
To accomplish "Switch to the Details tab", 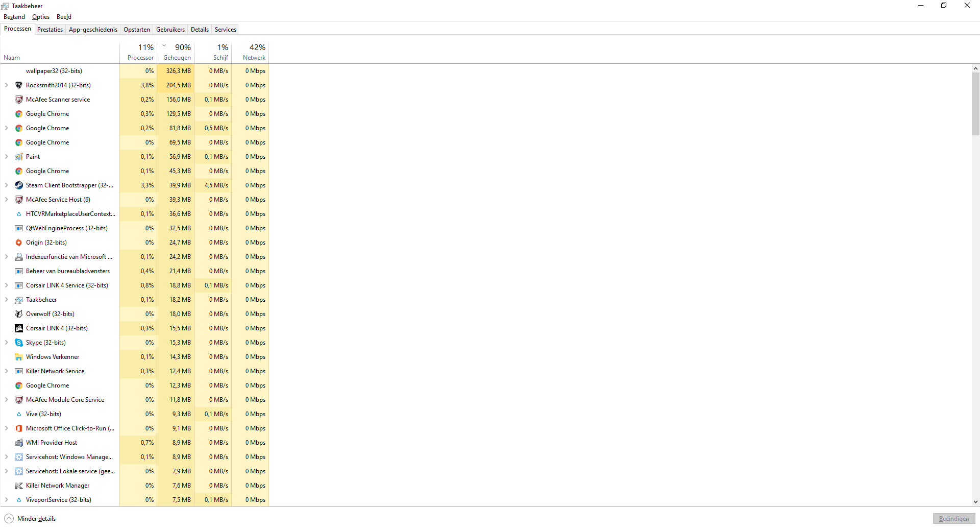I will [x=200, y=30].
